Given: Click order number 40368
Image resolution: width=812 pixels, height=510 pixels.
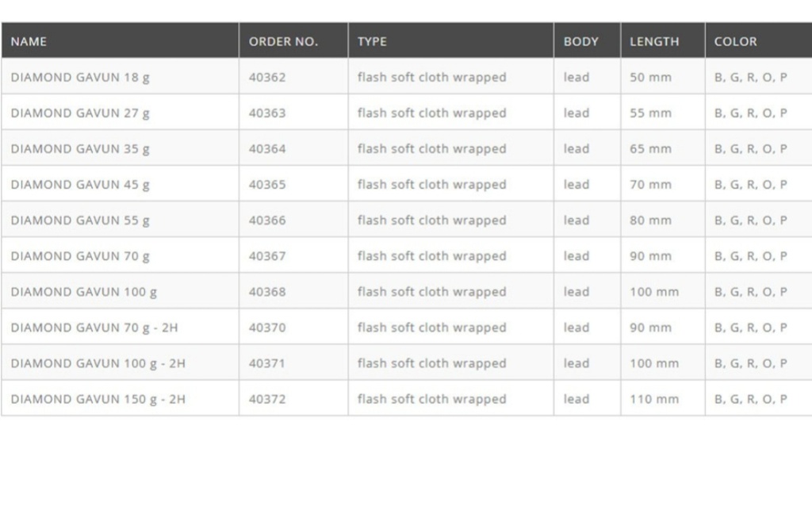Looking at the screenshot, I should (x=267, y=292).
